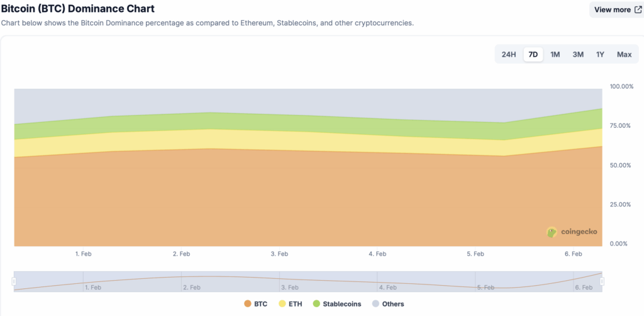Show the Max time range
Image resolution: width=644 pixels, height=316 pixels.
click(624, 54)
